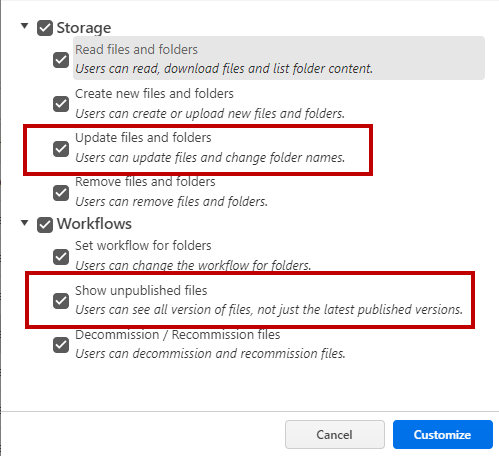Select the Workflows heading label
The image size is (499, 456).
pyautogui.click(x=94, y=224)
